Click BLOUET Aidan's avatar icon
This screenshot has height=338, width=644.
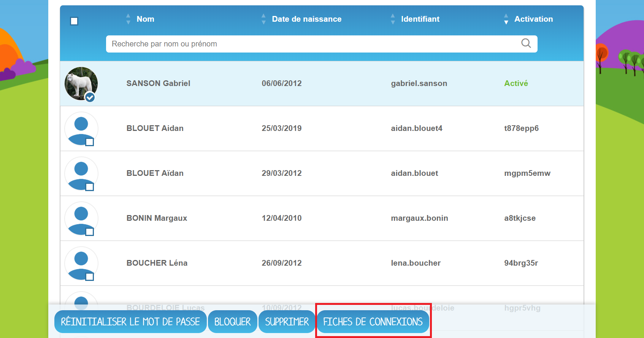[x=80, y=128]
